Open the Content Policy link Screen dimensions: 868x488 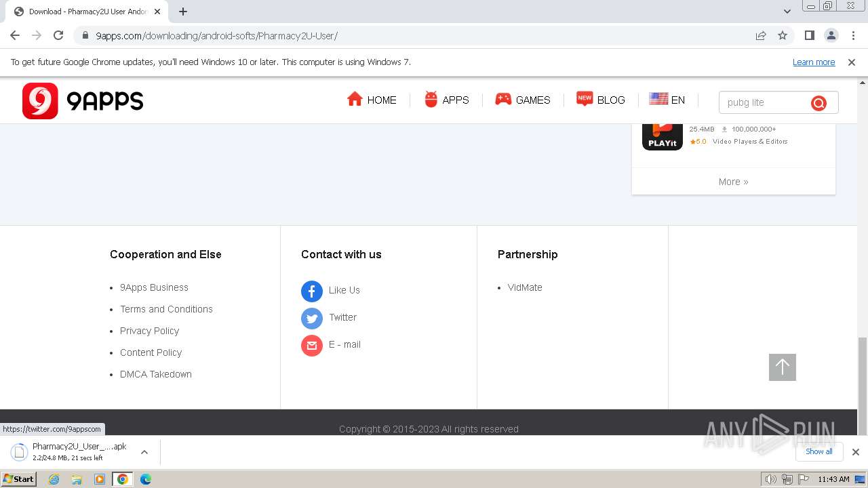pos(151,352)
